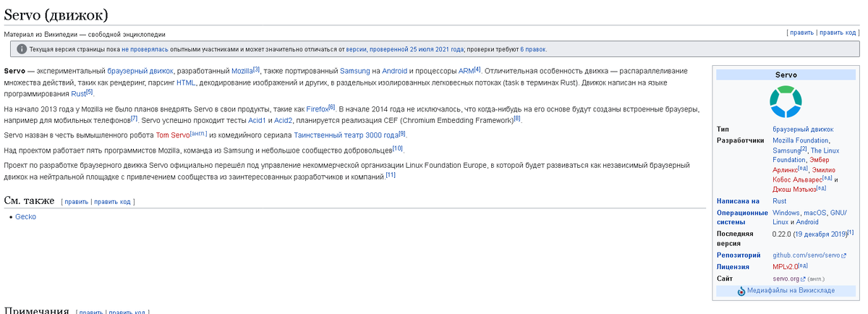The height and width of the screenshot is (314, 868).
Task: Click 'См. также' section heading
Action: tap(29, 200)
